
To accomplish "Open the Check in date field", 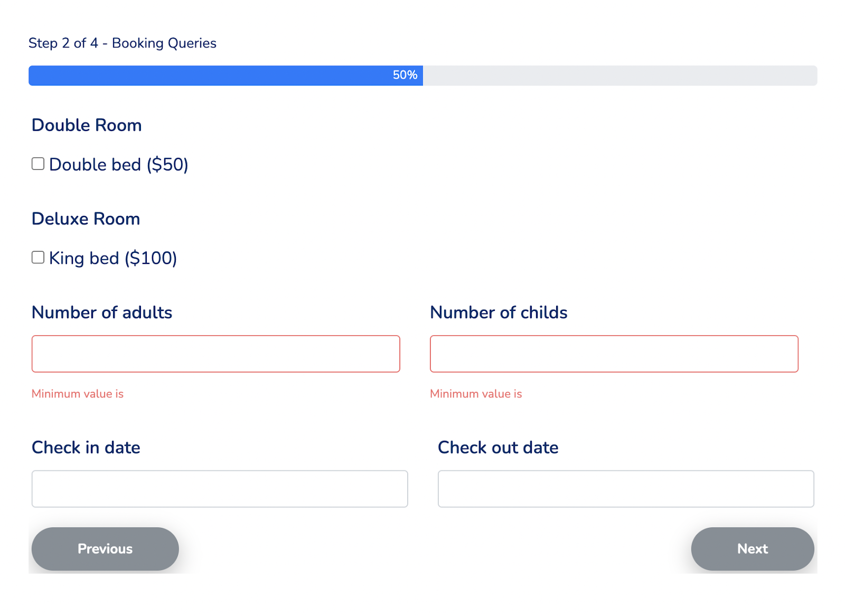I will 220,489.
